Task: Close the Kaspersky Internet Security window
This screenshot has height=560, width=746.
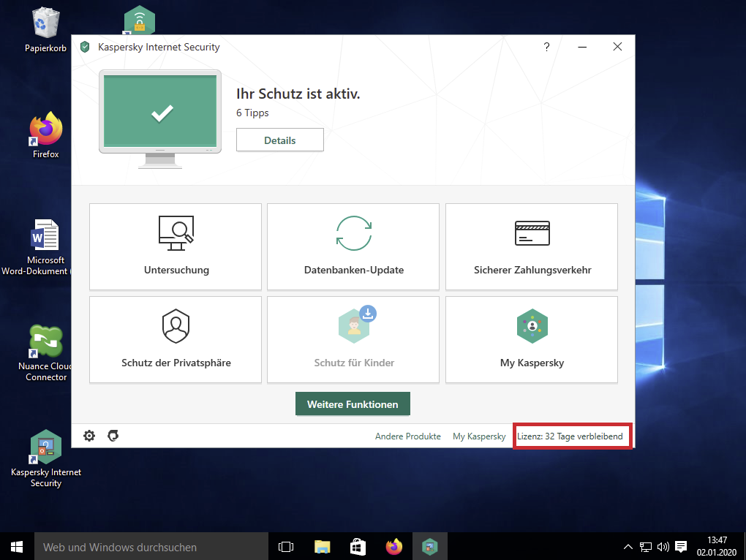Action: pyautogui.click(x=617, y=47)
